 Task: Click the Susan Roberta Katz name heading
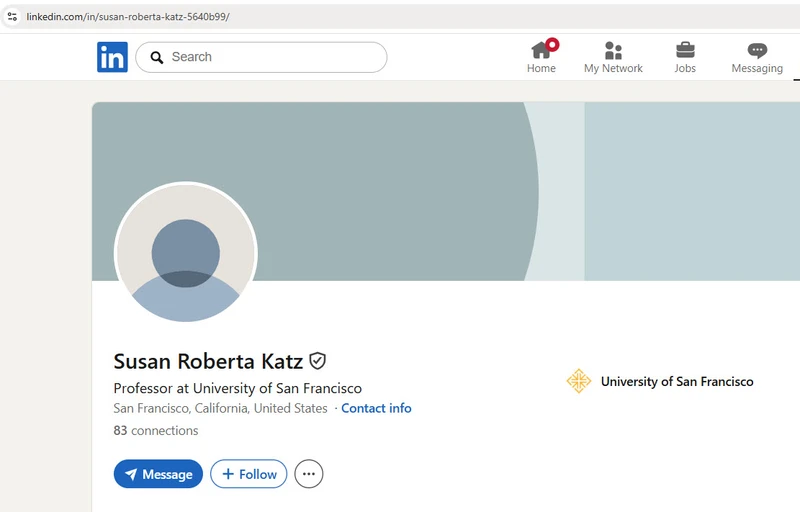point(208,362)
